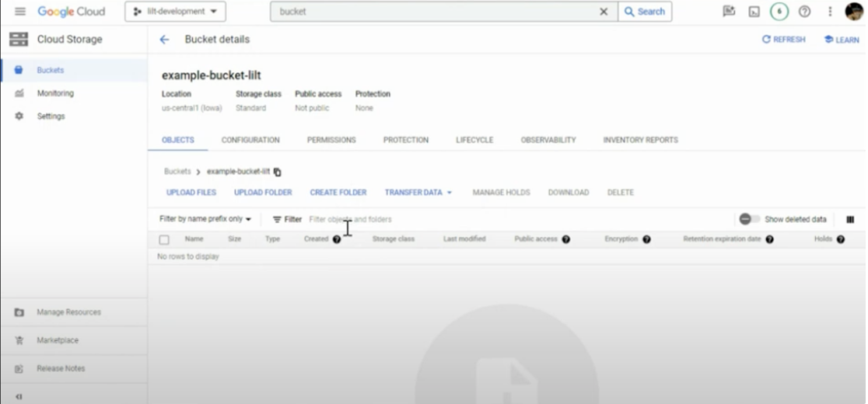Image resolution: width=868 pixels, height=404 pixels.
Task: Open the three-dot settings menu
Action: [x=830, y=12]
